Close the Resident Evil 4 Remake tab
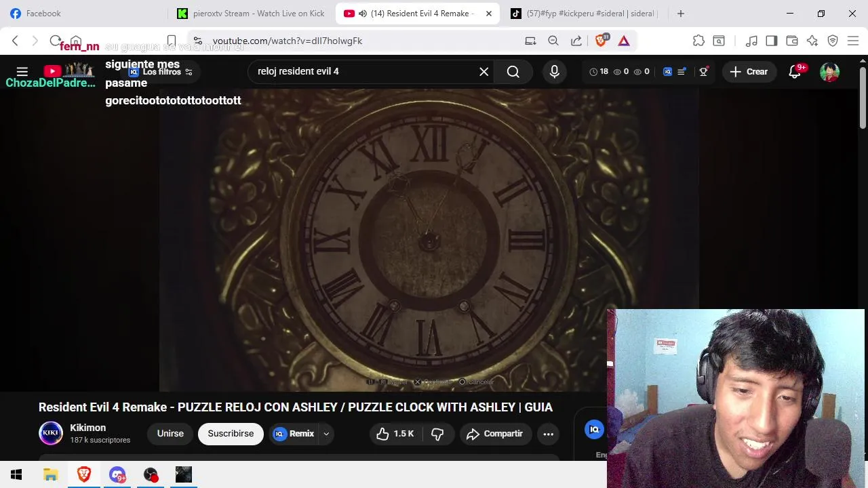 (489, 14)
